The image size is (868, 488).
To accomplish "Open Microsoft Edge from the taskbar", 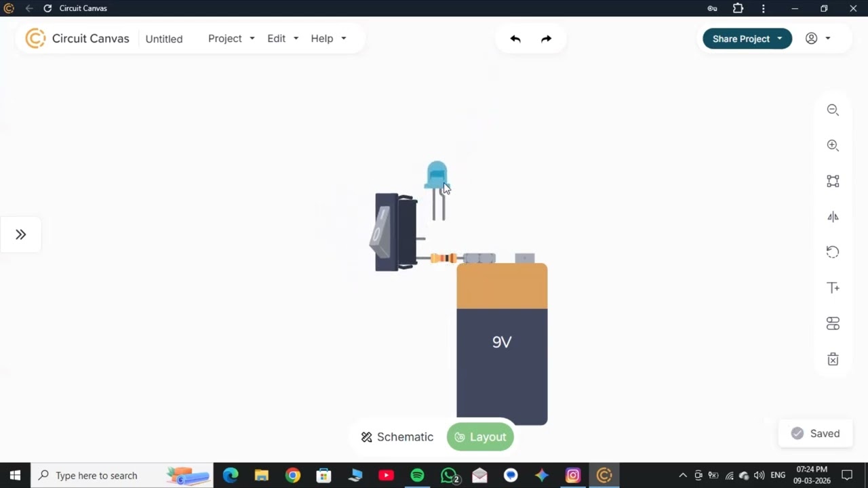I will tap(231, 475).
